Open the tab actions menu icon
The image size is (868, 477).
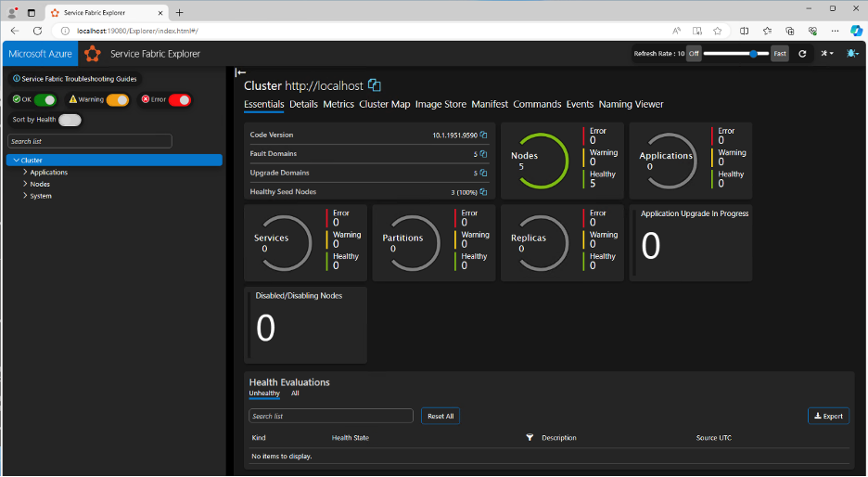[x=32, y=12]
